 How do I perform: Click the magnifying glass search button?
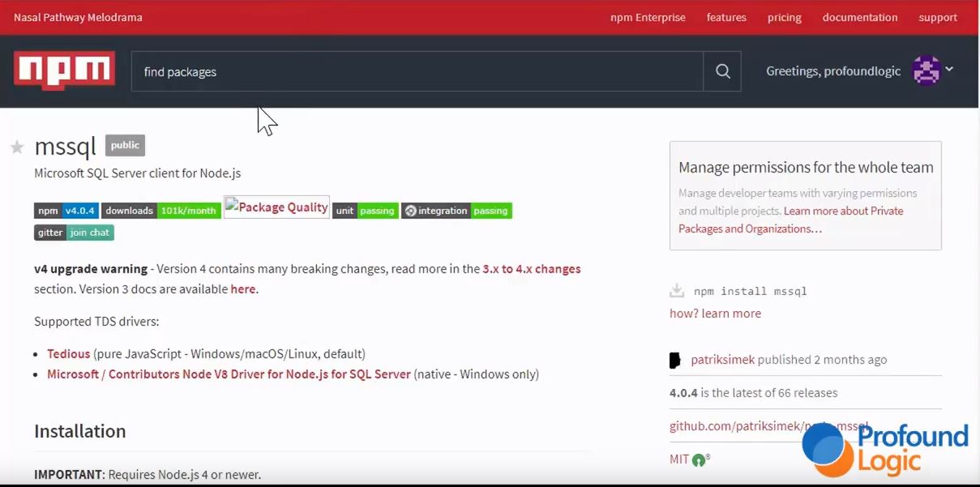[x=722, y=71]
